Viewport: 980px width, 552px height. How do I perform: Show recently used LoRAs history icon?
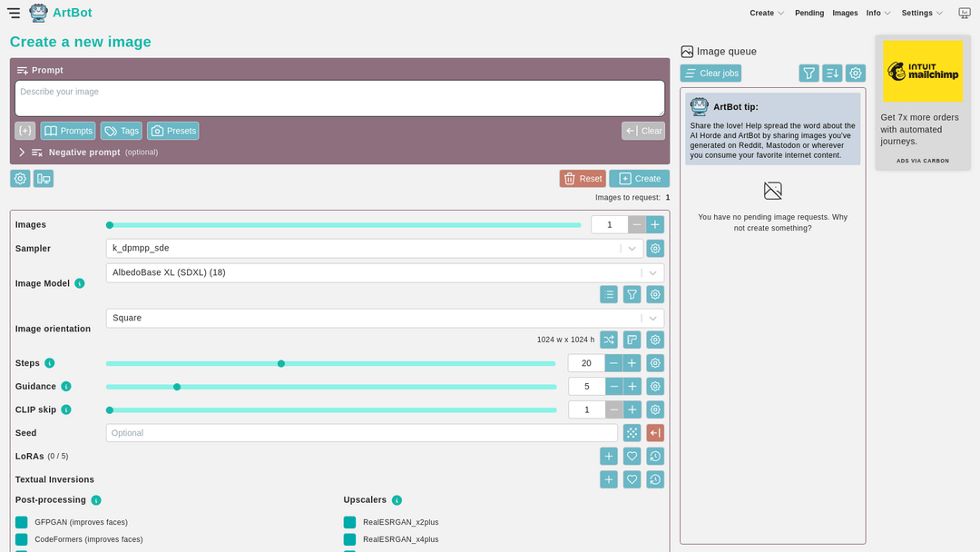(x=655, y=457)
